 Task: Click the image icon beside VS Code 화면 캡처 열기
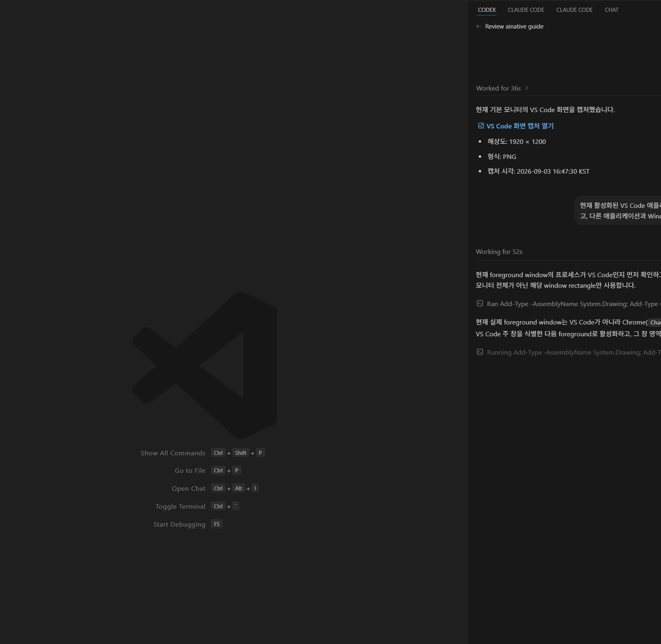pyautogui.click(x=481, y=126)
